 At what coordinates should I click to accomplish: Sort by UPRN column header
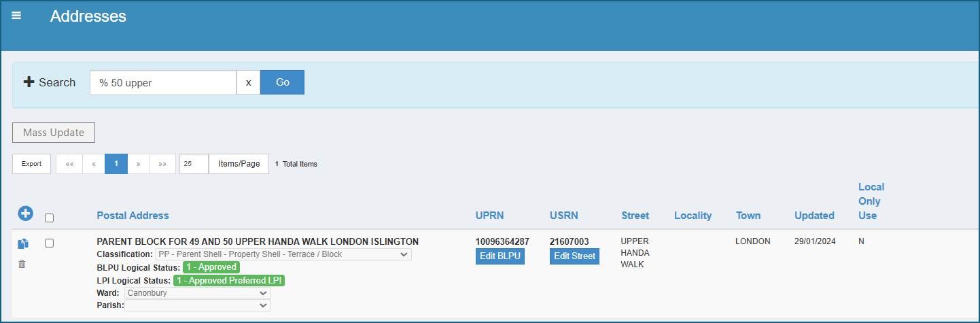(489, 216)
